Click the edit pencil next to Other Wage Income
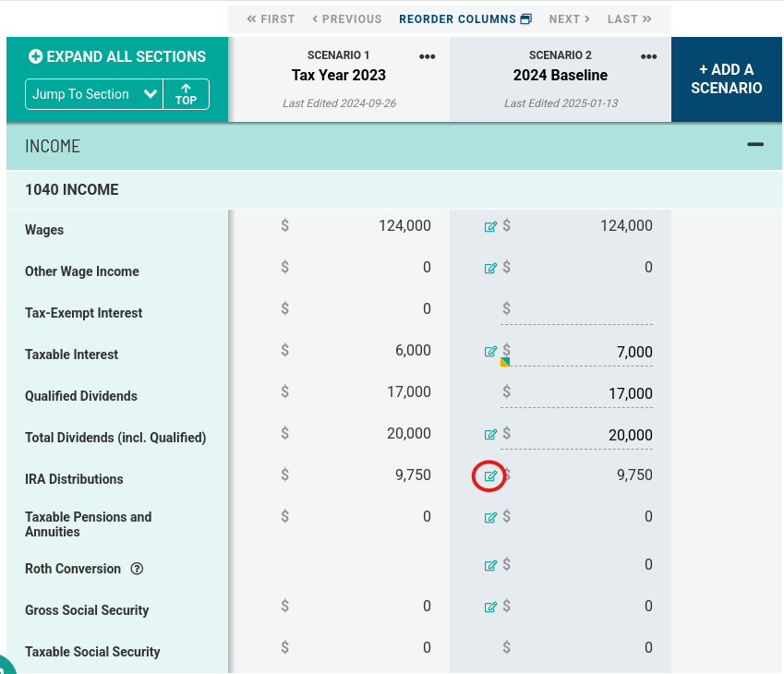 [490, 267]
